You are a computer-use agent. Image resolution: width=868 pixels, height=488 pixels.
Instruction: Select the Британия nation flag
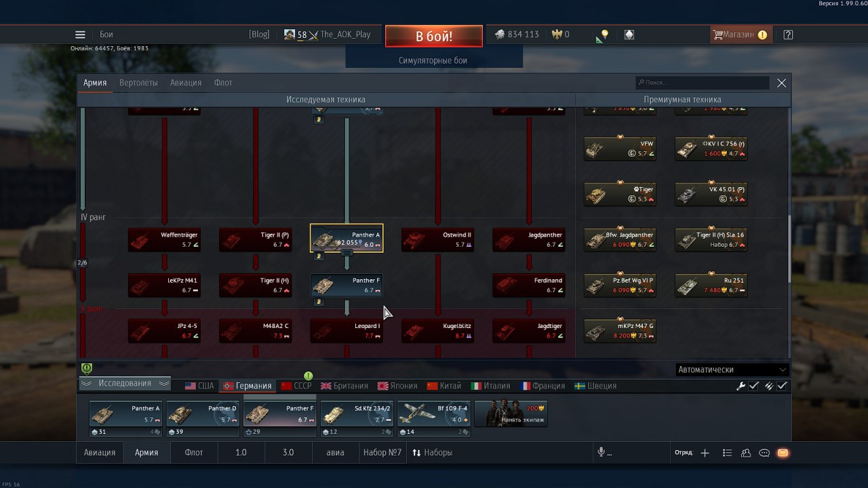coord(344,386)
